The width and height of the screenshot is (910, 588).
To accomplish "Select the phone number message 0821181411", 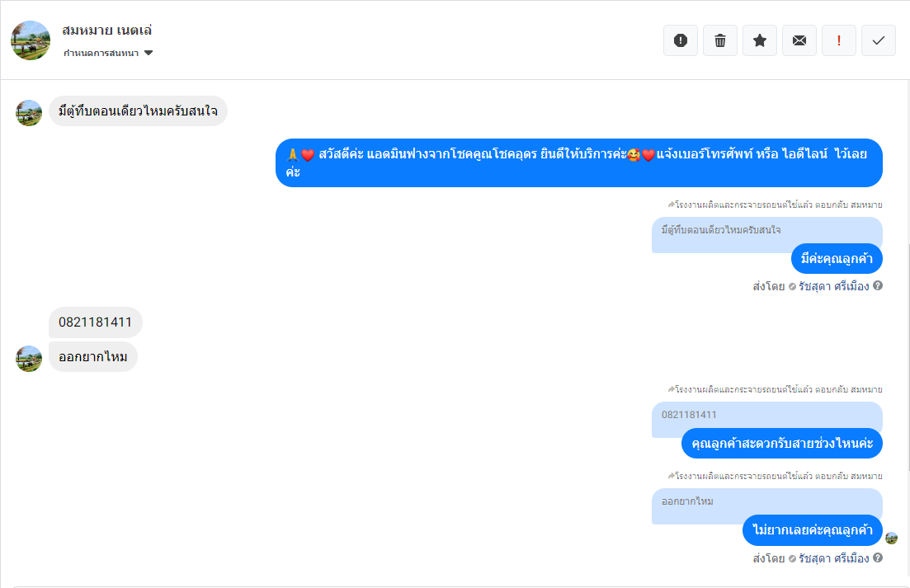I will coord(95,322).
